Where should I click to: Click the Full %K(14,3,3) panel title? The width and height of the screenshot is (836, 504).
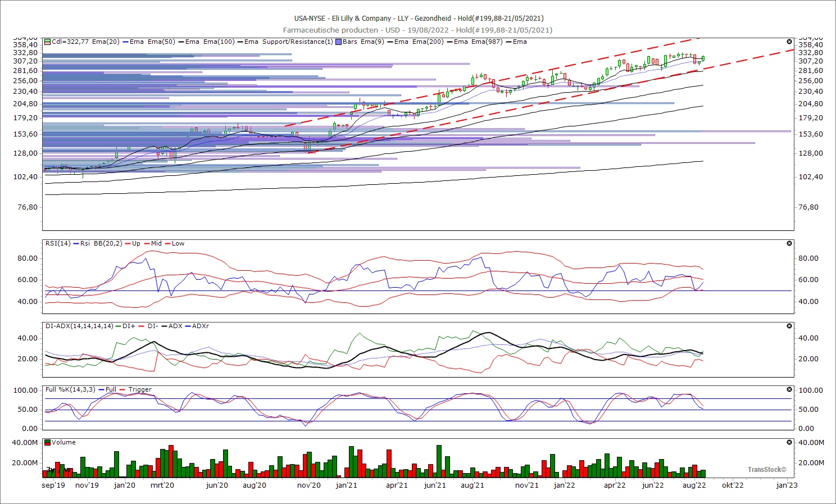click(71, 389)
